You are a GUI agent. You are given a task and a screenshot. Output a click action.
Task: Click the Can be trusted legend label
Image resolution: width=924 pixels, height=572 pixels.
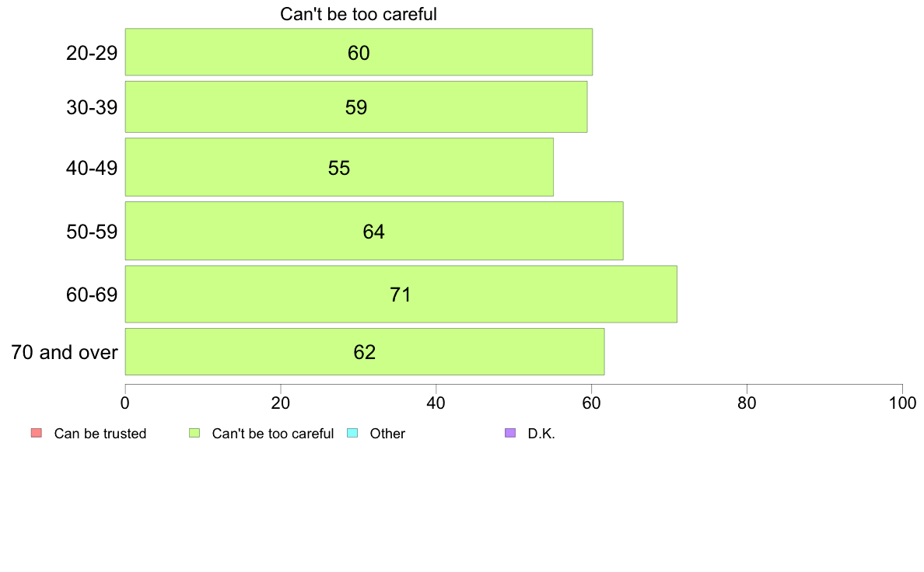(x=100, y=434)
